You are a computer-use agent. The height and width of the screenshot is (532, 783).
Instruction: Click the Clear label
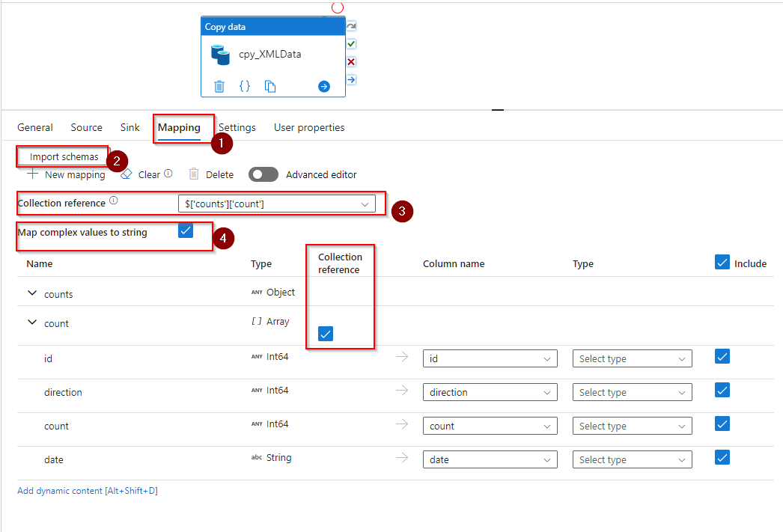pyautogui.click(x=149, y=174)
